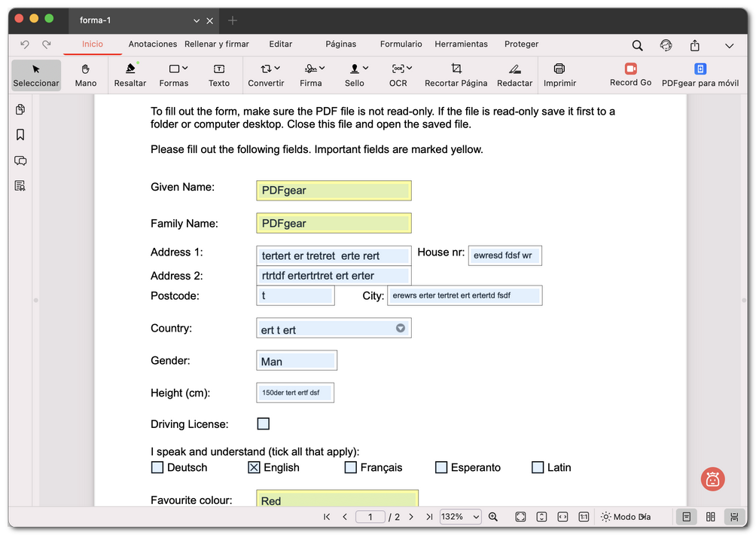756x535 pixels.
Task: Open the bookmarks panel in the sidebar
Action: point(20,134)
